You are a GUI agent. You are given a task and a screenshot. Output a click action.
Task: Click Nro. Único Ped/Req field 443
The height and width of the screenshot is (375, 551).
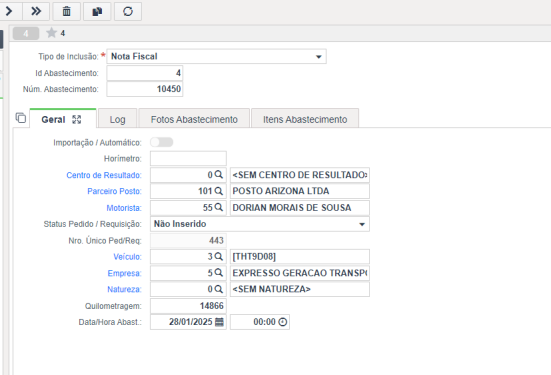pos(188,240)
